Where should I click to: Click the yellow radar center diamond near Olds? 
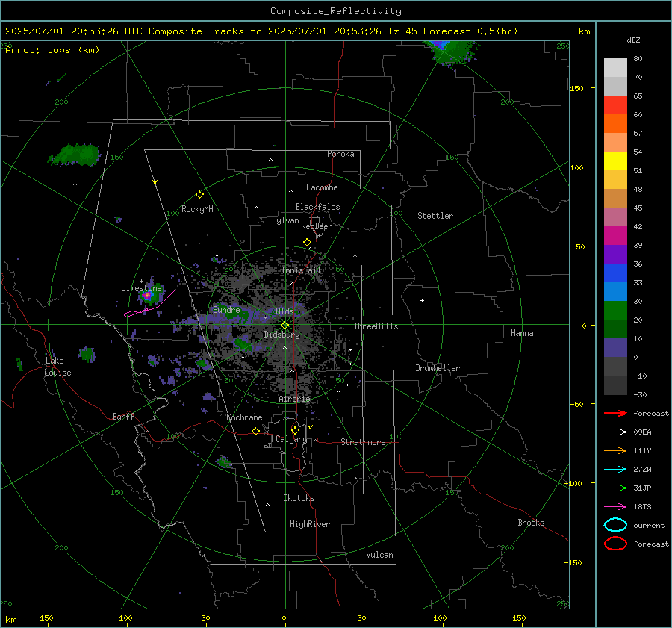[x=285, y=326]
